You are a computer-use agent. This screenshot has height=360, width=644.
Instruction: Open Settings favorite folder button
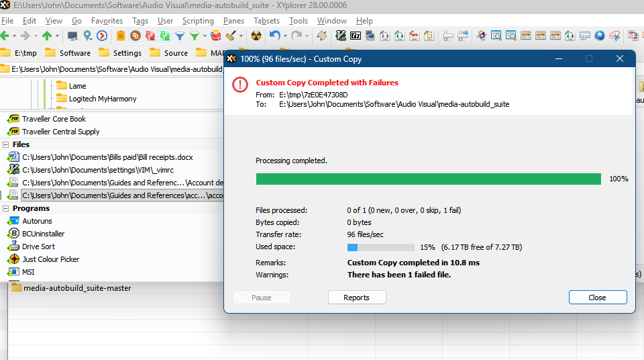click(x=120, y=52)
